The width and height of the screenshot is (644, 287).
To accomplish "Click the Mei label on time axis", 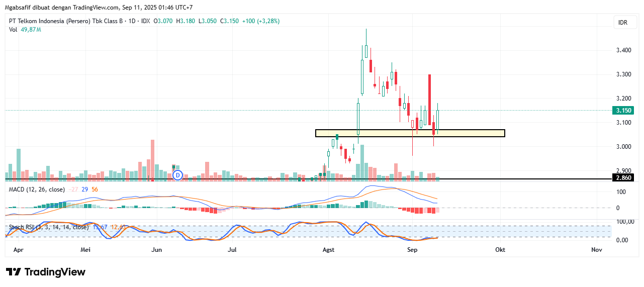I will 86,249.
